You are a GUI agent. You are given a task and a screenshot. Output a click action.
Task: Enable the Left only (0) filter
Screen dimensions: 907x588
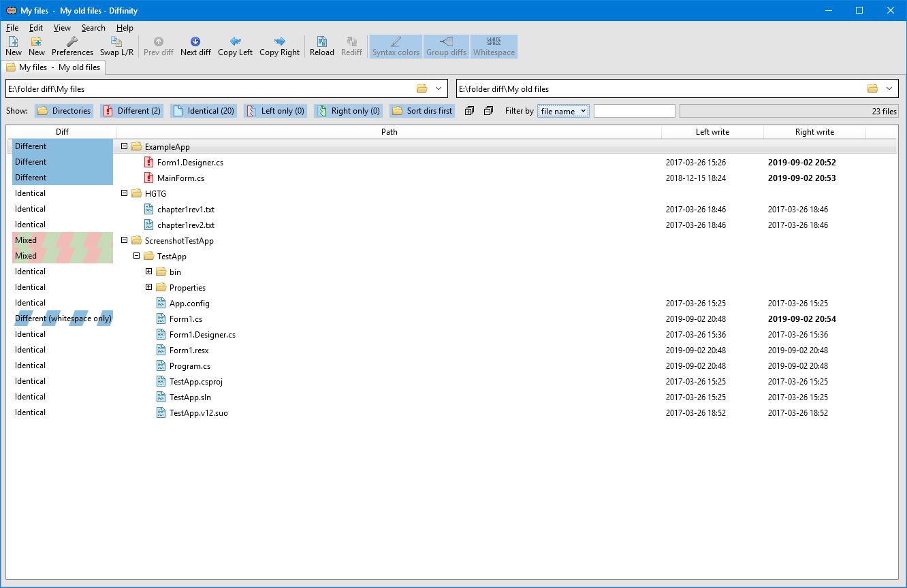pos(275,110)
